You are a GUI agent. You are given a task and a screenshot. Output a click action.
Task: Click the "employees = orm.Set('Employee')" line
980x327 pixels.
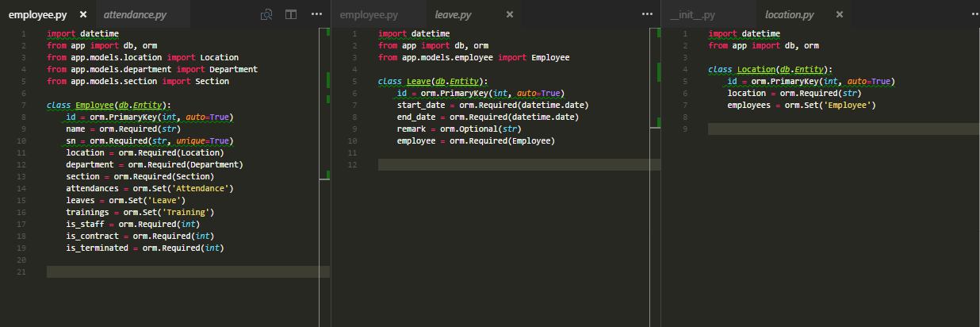point(801,105)
